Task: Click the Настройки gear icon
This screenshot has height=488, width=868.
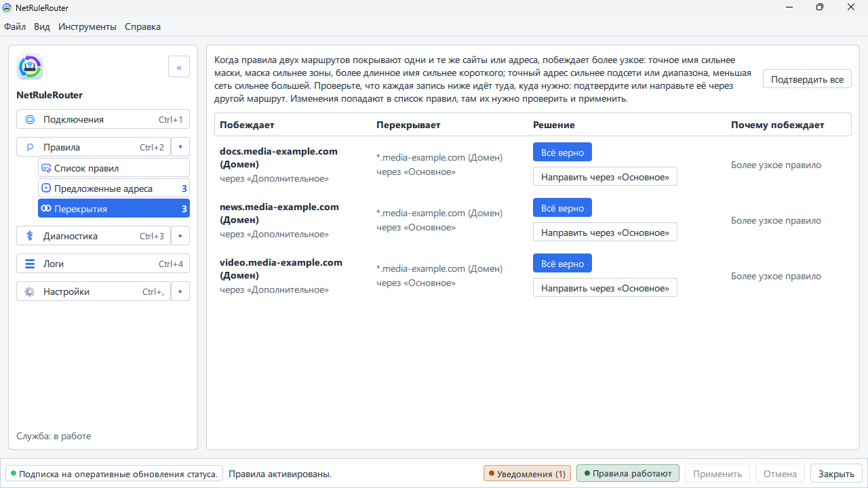Action: [30, 291]
